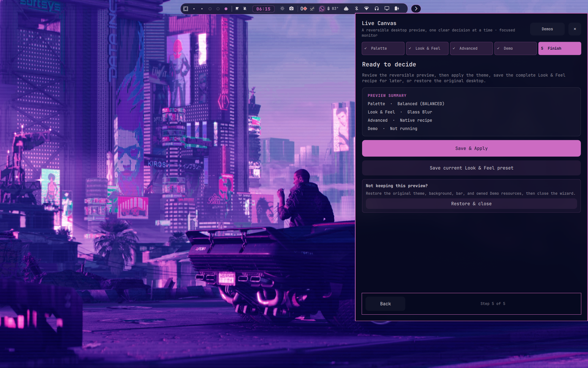Click the 'Not keeping this preview?' text
Viewport: 588px width, 368px height.
coord(397,186)
